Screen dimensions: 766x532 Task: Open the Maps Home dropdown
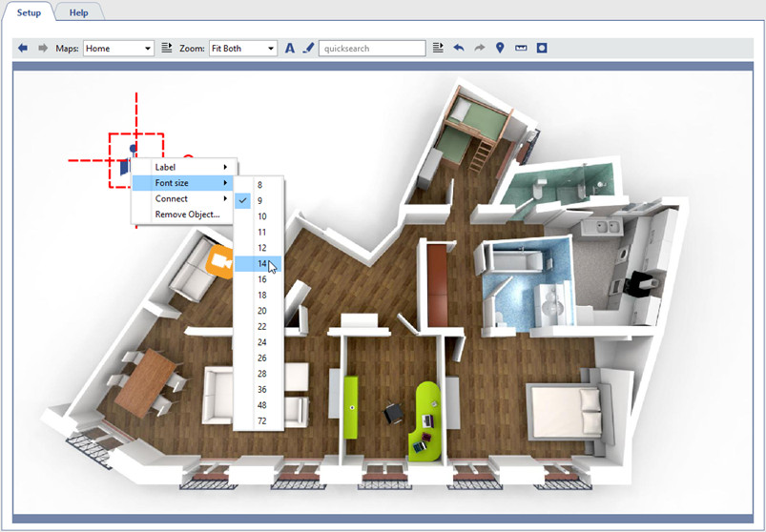(x=118, y=48)
